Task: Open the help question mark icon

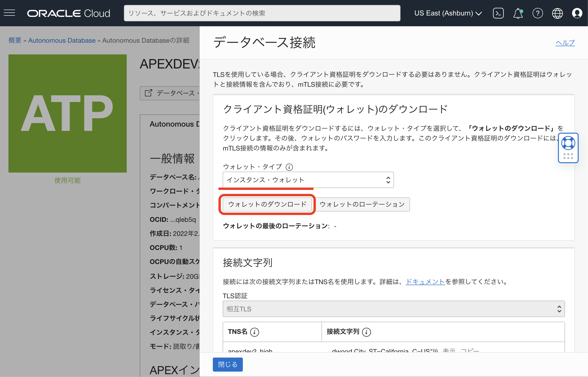Action: tap(538, 13)
